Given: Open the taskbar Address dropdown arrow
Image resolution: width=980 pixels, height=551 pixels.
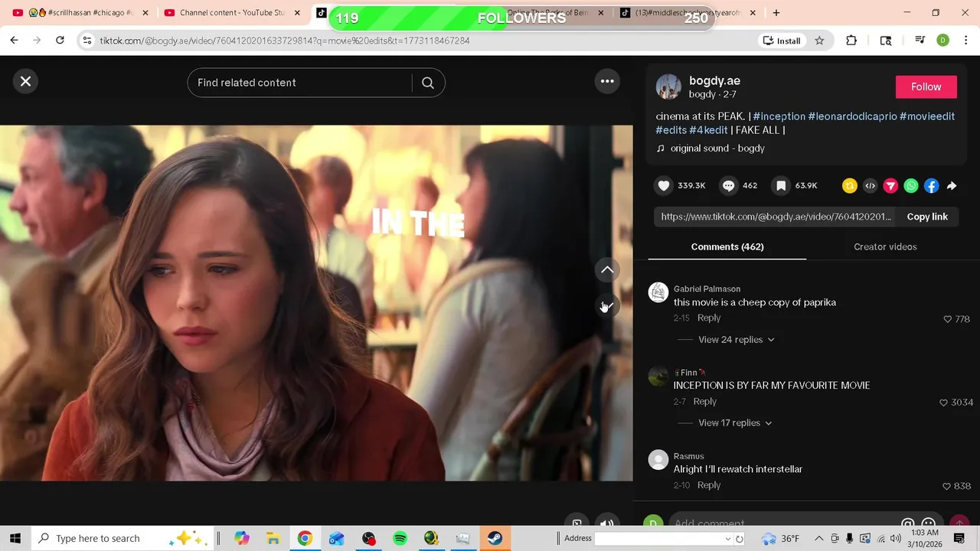Looking at the screenshot, I should click(x=727, y=539).
